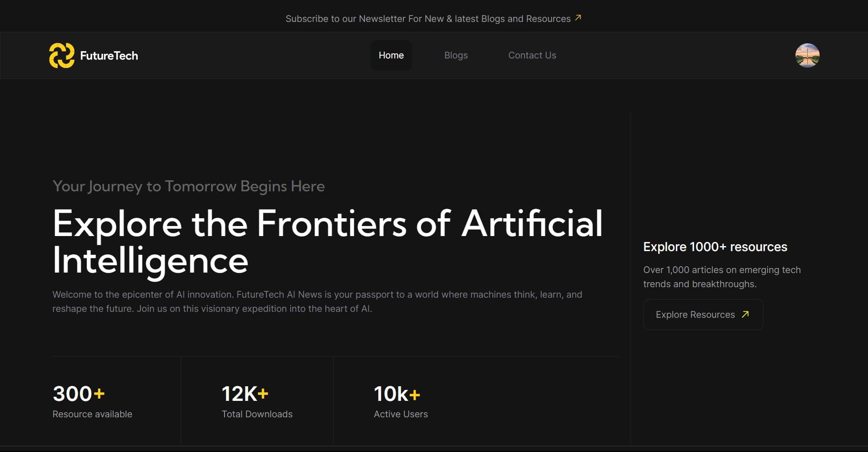
Task: Click the FutureTech brand name text
Action: [x=109, y=56]
